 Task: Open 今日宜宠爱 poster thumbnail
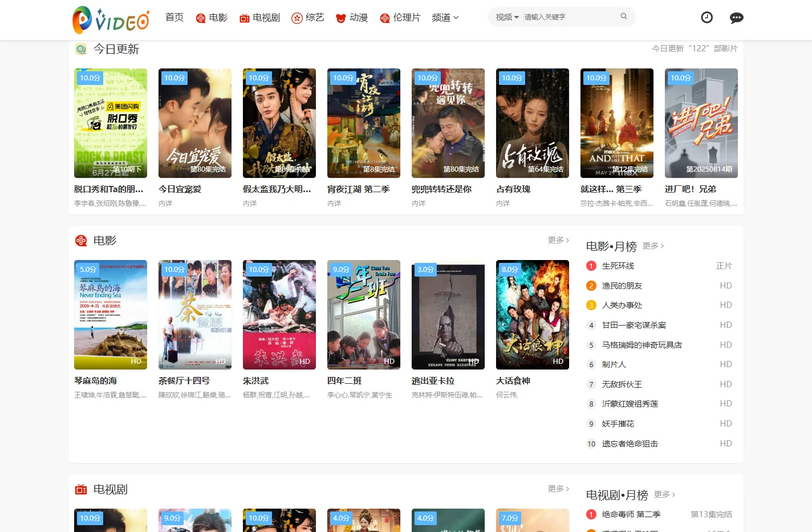point(195,123)
